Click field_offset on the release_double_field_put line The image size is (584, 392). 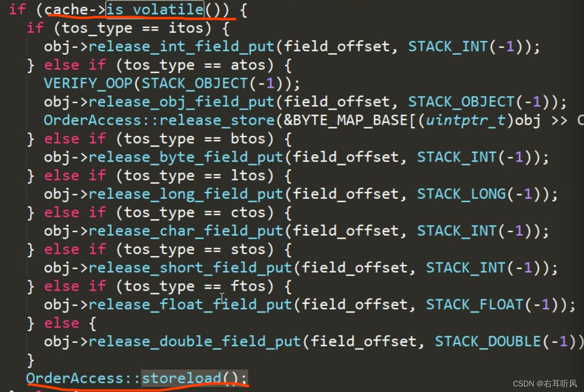[x=363, y=341]
